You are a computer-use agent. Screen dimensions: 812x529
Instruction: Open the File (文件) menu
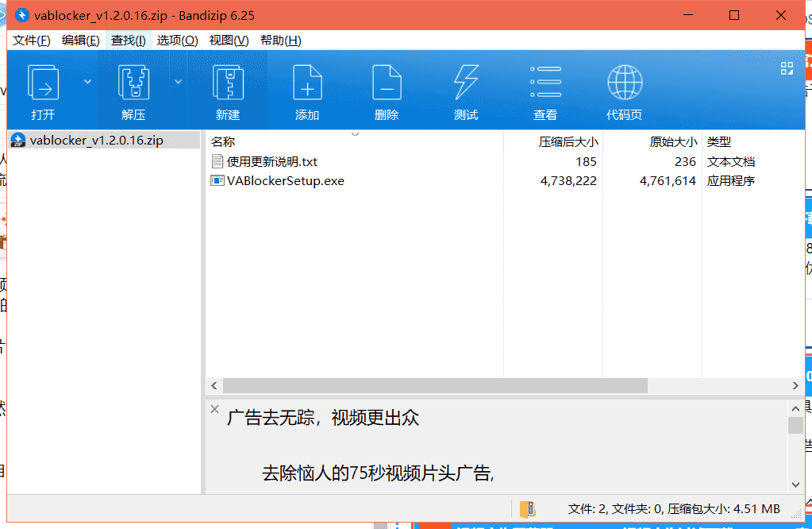(32, 41)
